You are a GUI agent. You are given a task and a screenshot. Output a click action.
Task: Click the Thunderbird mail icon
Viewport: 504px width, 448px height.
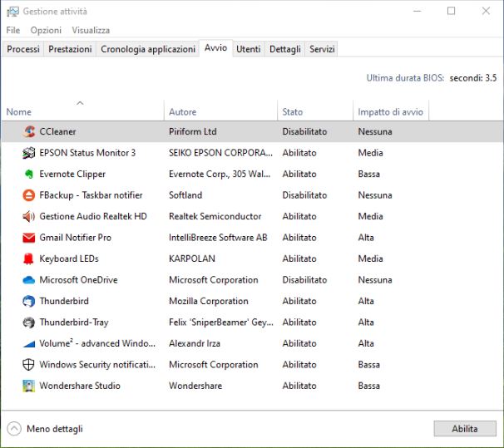(28, 301)
